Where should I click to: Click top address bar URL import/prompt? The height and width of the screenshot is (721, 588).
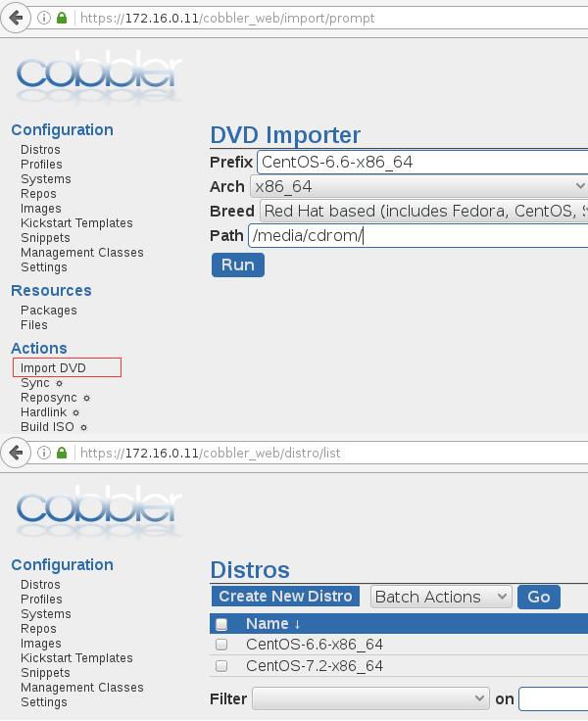tap(227, 18)
